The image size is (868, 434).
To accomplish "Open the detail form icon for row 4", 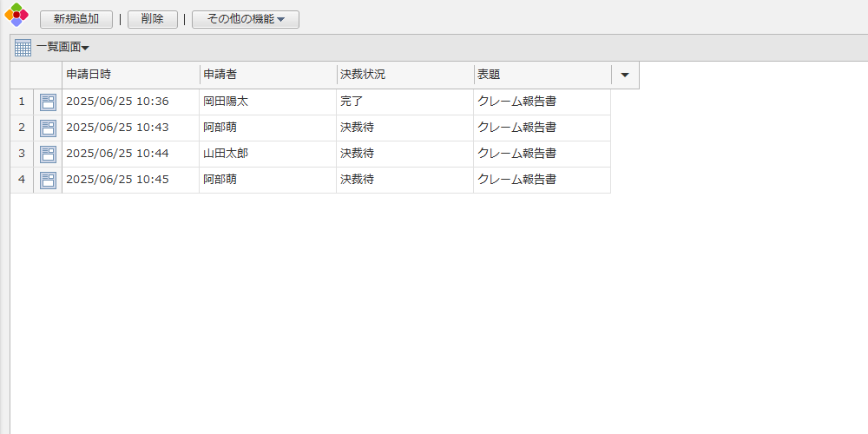I will 48,181.
